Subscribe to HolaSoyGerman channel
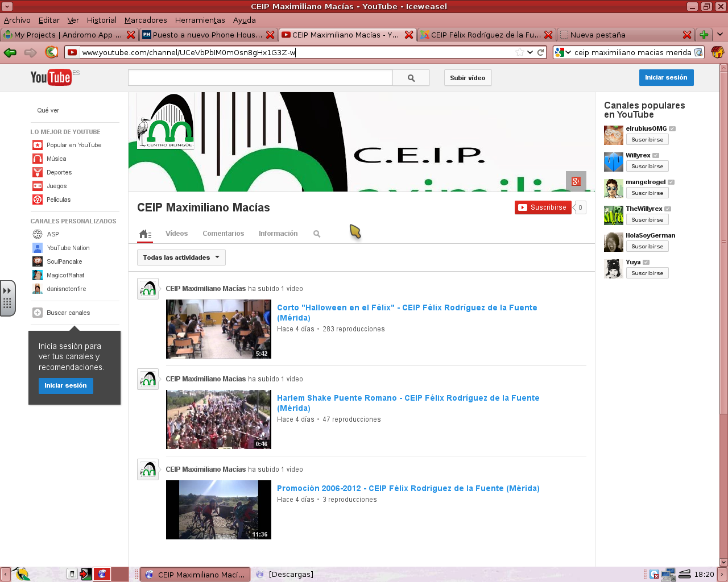 click(x=647, y=246)
